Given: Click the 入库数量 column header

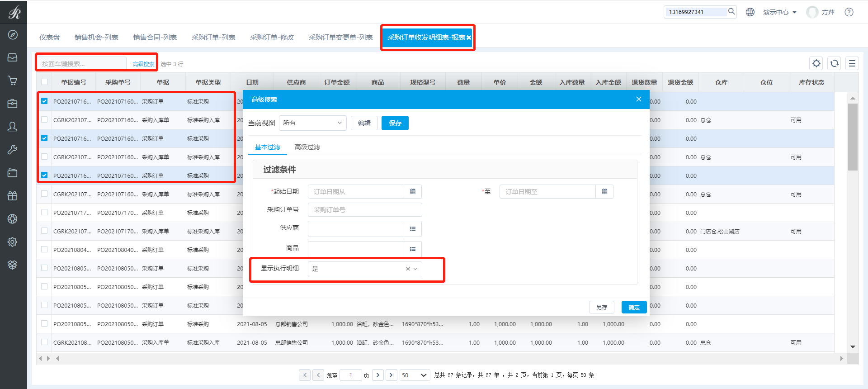Looking at the screenshot, I should point(572,82).
